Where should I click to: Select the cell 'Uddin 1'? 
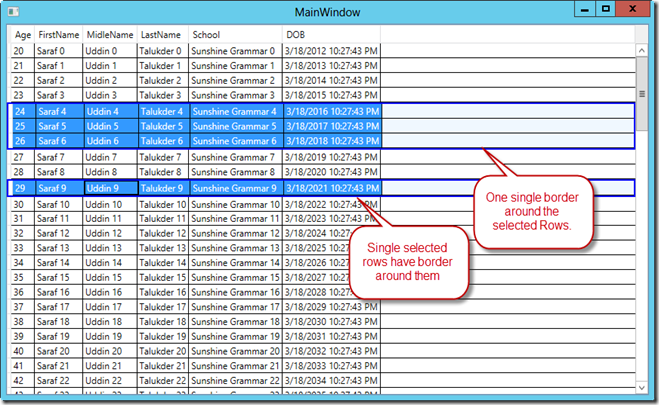(110, 66)
